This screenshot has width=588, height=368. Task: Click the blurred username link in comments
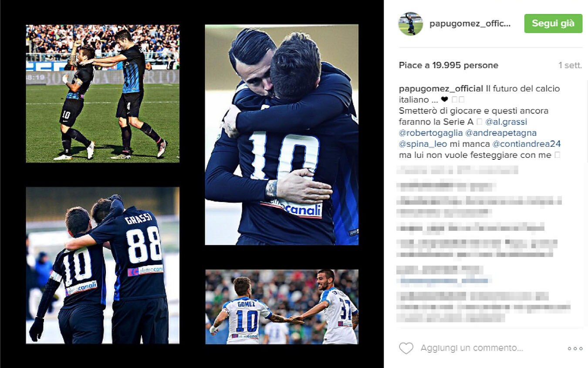(444, 281)
